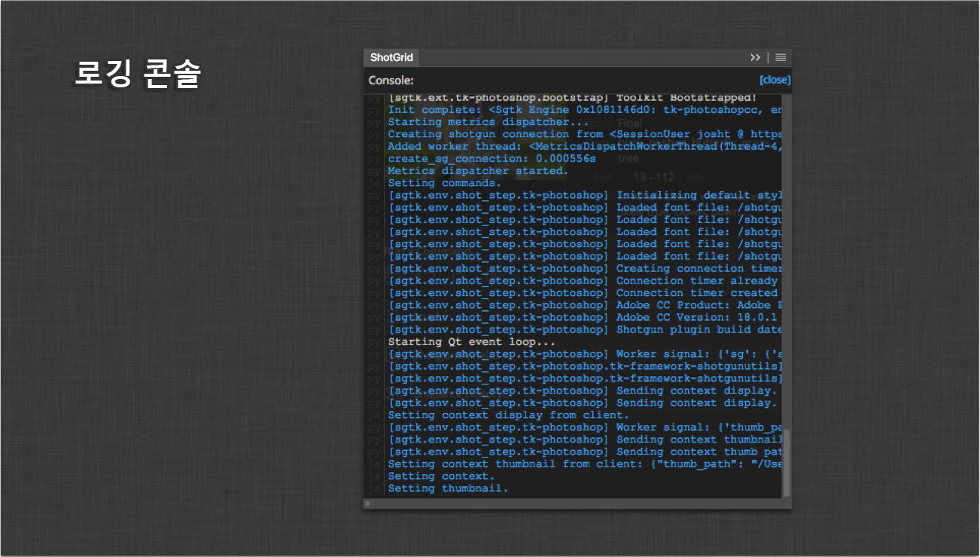
Task: Select the "Setting thumbnail." log line
Action: pos(448,489)
